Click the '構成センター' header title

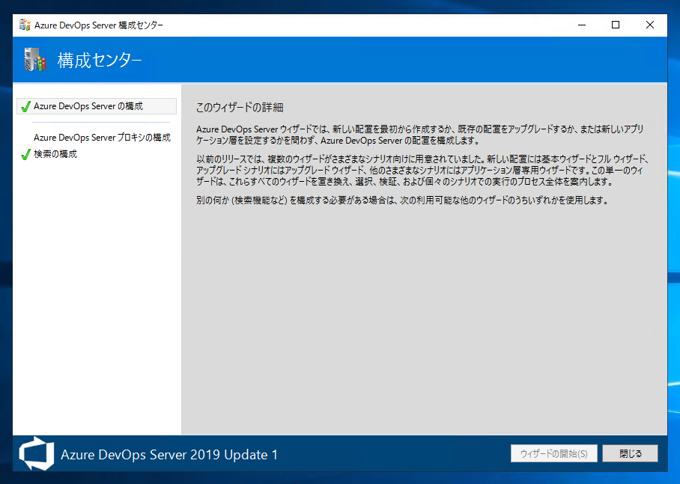(x=99, y=60)
